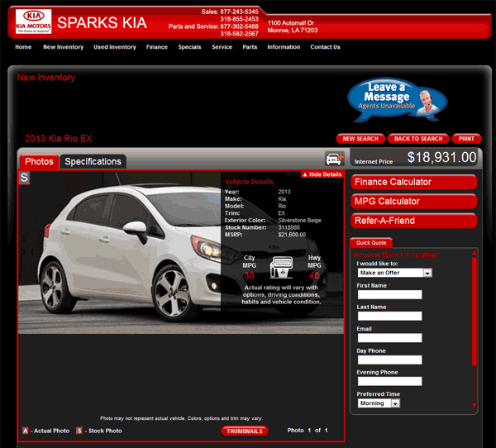The image size is (496, 448).
Task: Click the Silverstone Beige exterior color
Action: [299, 220]
